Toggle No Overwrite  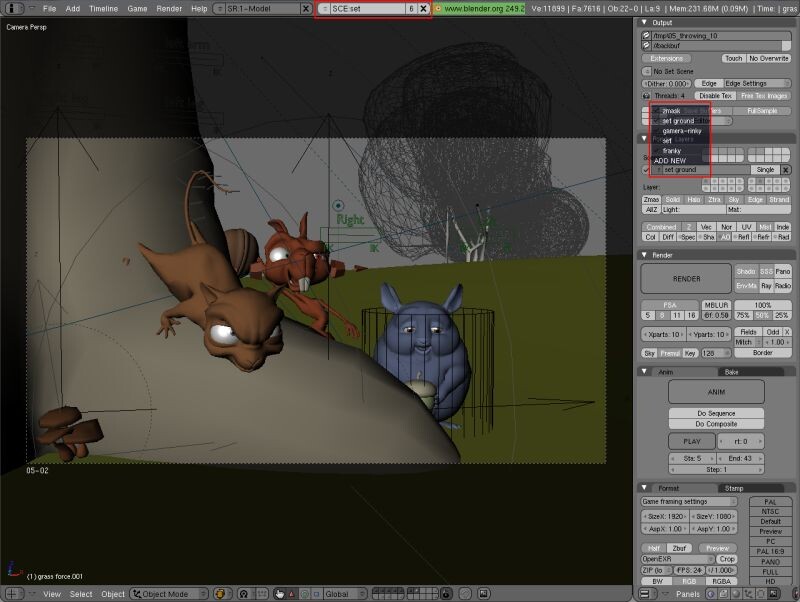(768, 59)
